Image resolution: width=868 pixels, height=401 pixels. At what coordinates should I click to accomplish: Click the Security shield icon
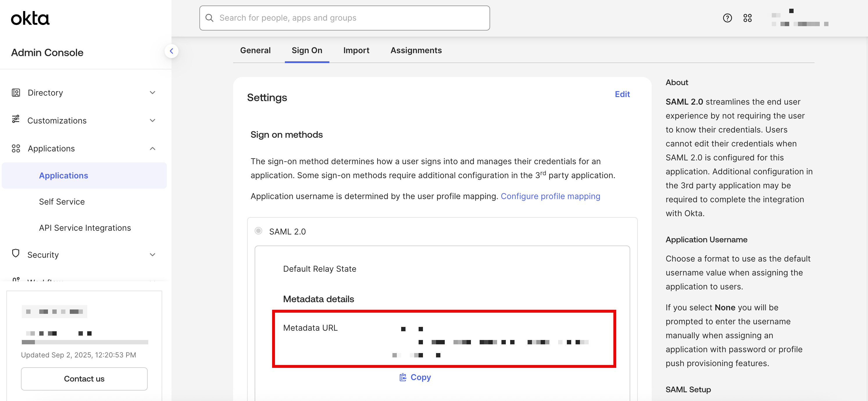[16, 253]
